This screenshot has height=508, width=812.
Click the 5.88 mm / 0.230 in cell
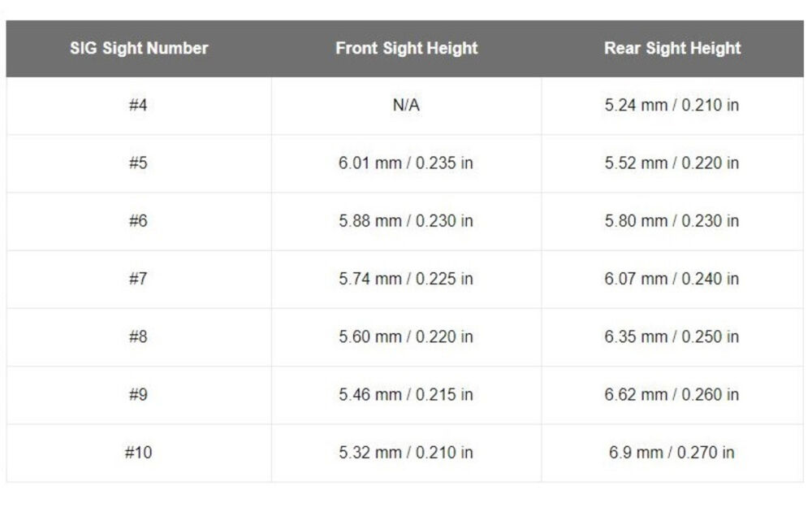click(x=406, y=220)
